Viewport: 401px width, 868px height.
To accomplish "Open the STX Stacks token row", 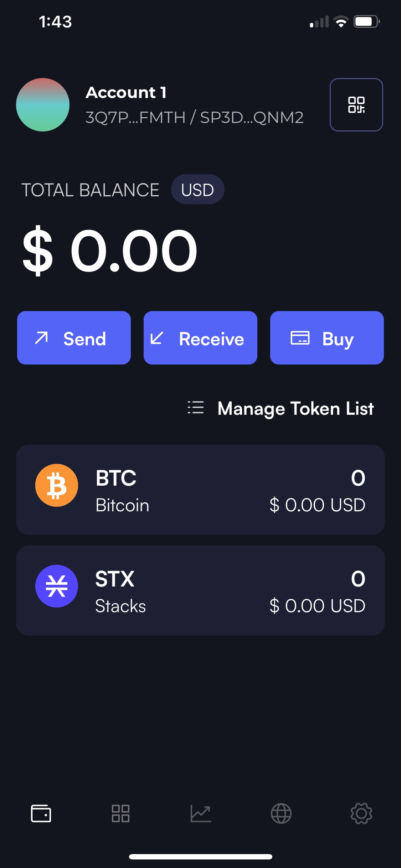I will 200,590.
